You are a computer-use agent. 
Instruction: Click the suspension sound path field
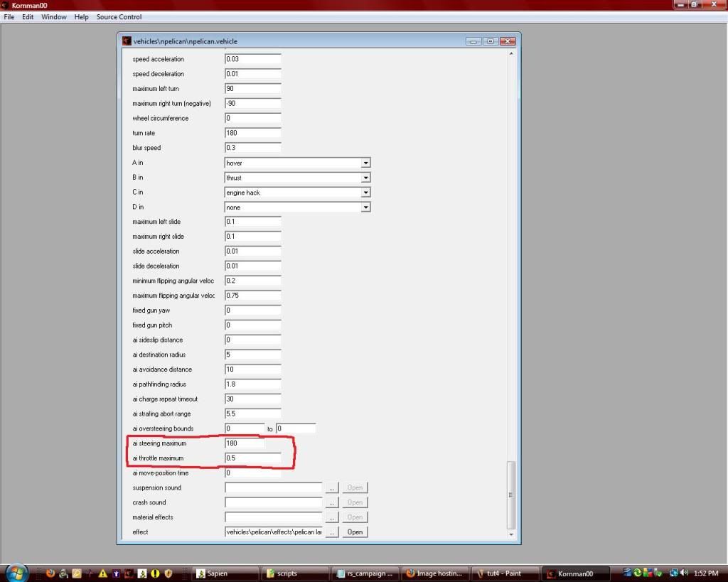click(x=274, y=487)
